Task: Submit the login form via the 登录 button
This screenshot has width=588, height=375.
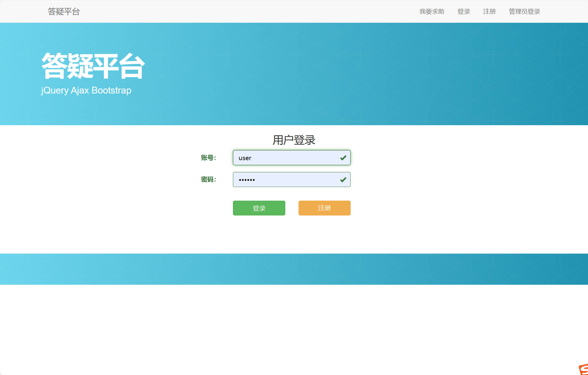Action: pos(259,208)
